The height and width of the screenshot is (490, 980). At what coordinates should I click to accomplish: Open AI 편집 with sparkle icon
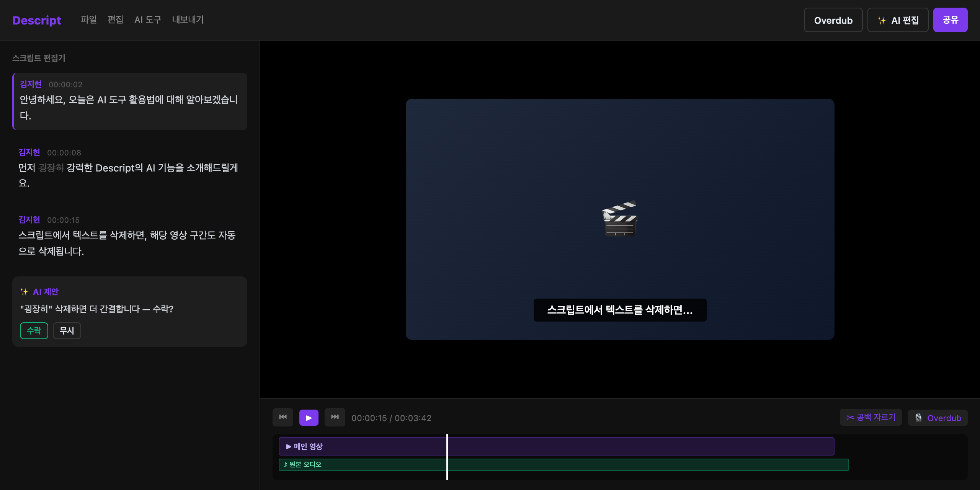pyautogui.click(x=898, y=20)
